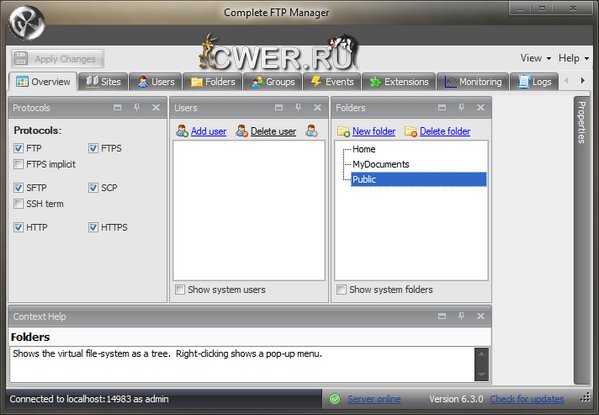Screen dimensions: 599x415
Task: Pin the Folders panel
Action: pyautogui.click(x=461, y=107)
